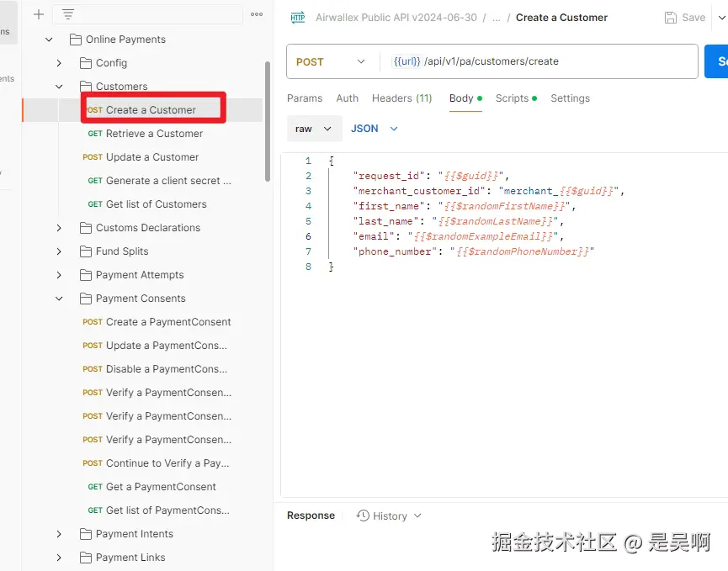Image resolution: width=728 pixels, height=571 pixels.
Task: Click the breadcrumb ellipsis link
Action: (x=497, y=19)
